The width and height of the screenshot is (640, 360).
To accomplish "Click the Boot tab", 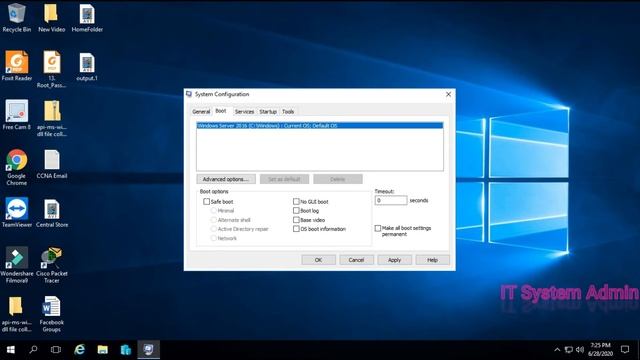I will point(221,111).
